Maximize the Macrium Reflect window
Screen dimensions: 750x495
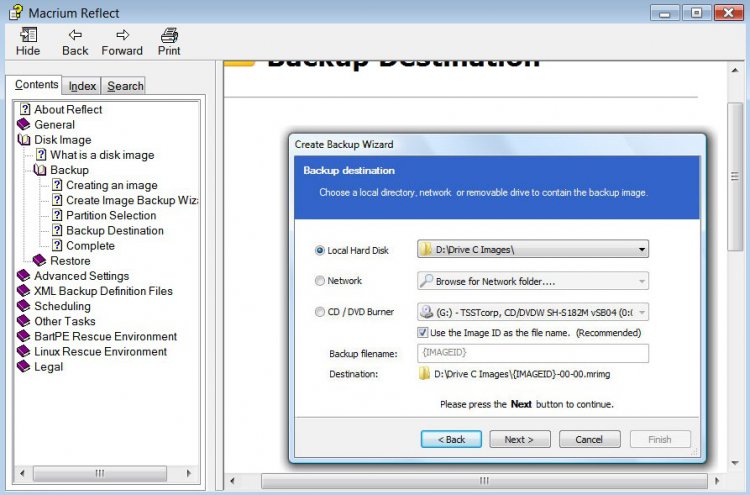pyautogui.click(x=696, y=12)
